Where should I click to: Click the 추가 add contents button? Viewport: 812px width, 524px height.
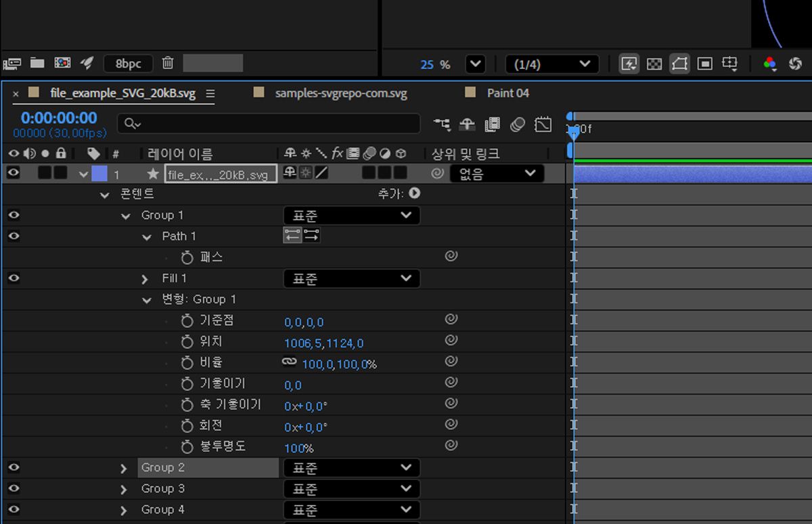(x=414, y=193)
